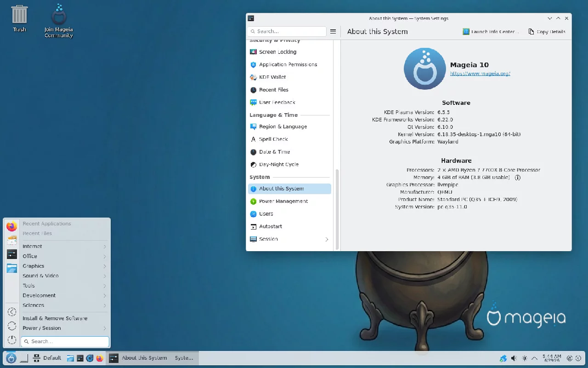588x368 pixels.
Task: Launch the blue gear control center icon on panel
Action: tap(90, 358)
